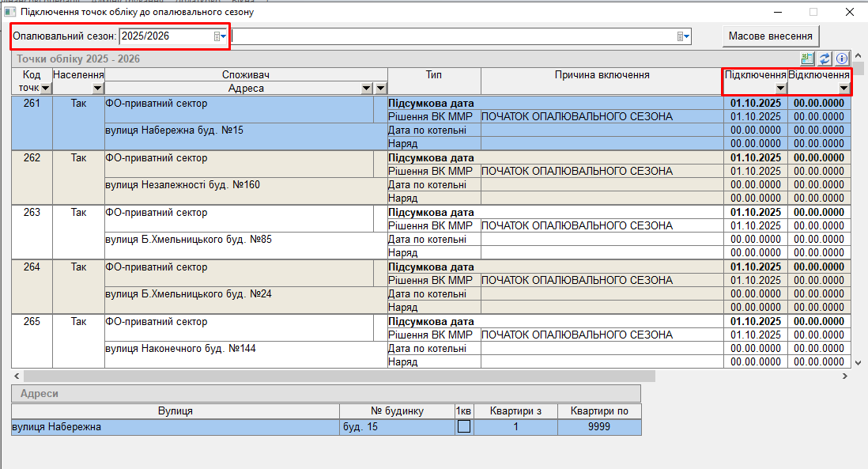Click the Причина включення column header
The width and height of the screenshot is (868, 469).
tap(602, 74)
